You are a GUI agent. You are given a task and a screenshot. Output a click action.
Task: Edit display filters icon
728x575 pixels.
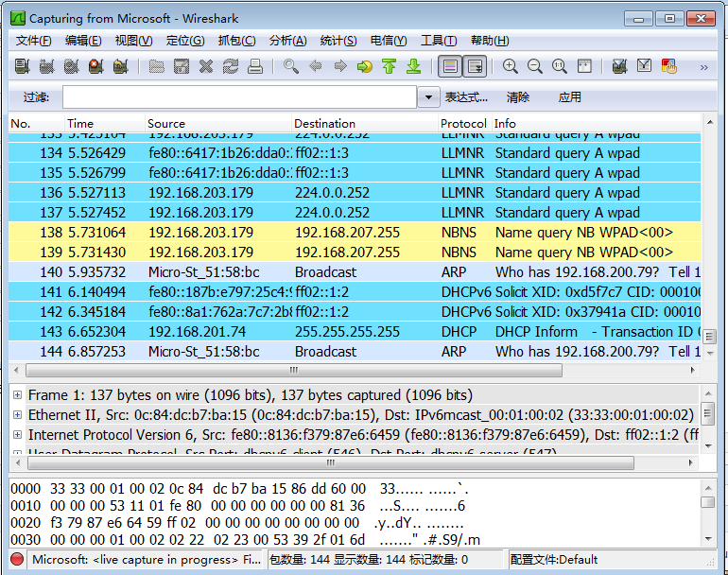coord(644,66)
